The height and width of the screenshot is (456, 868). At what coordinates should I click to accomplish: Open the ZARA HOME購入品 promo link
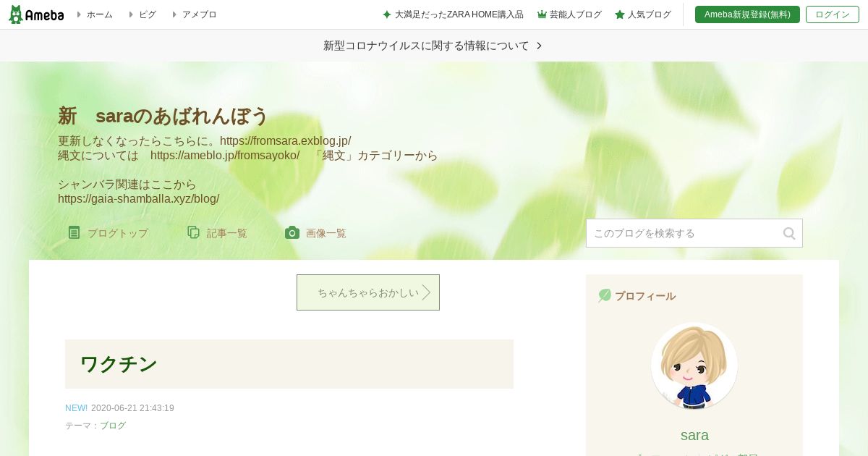coord(459,14)
